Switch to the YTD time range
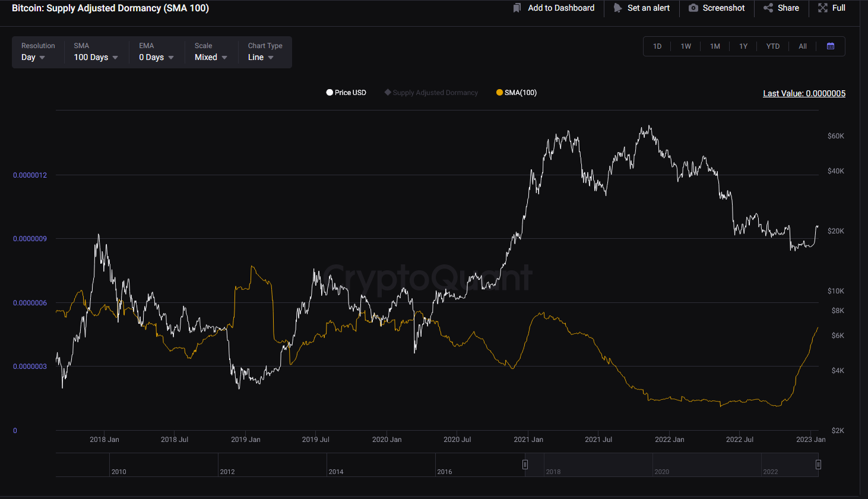The width and height of the screenshot is (868, 499). pos(772,46)
